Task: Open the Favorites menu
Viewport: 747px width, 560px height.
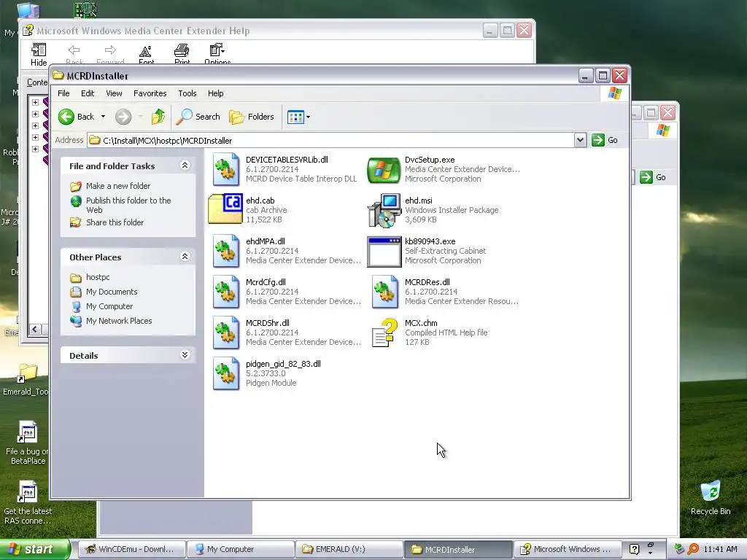Action: 150,93
